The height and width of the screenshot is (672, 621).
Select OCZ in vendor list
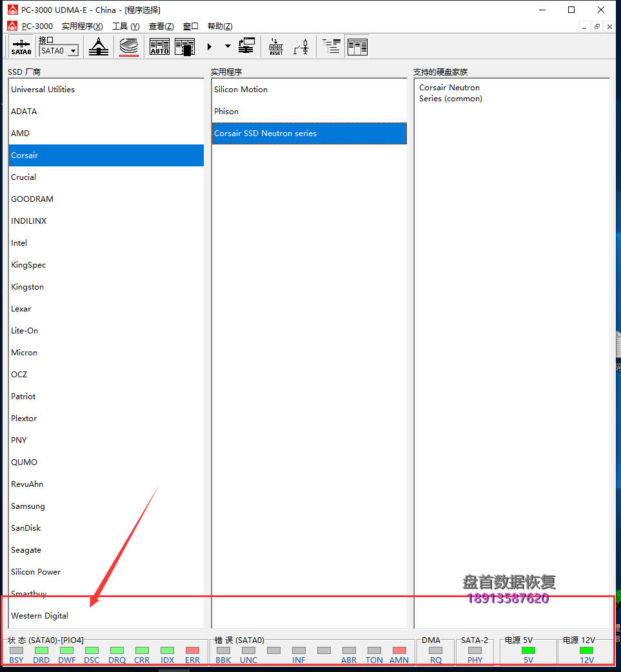tap(106, 375)
